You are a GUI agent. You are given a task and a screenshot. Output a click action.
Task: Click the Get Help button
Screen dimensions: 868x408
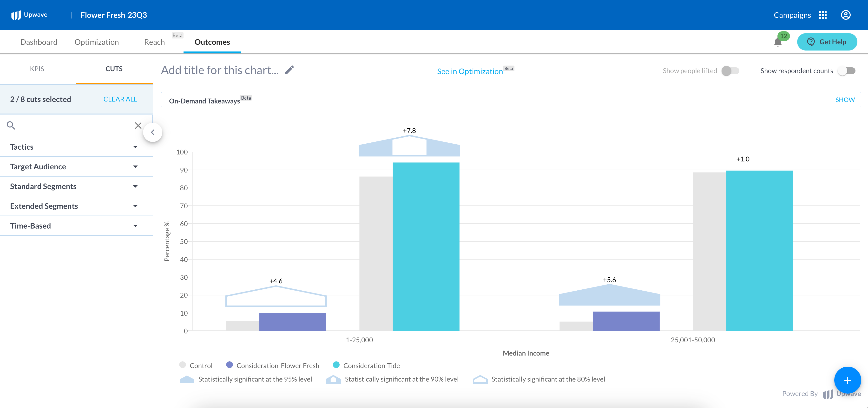pos(827,42)
